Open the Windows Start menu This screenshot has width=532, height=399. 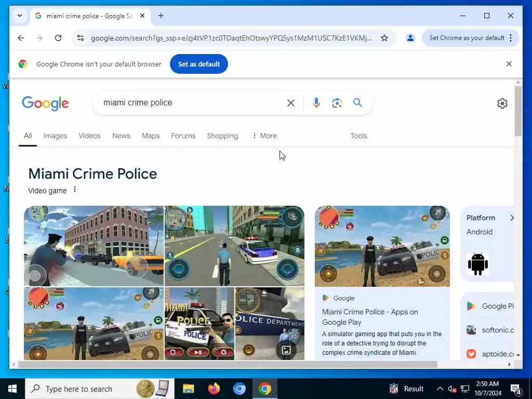point(12,389)
